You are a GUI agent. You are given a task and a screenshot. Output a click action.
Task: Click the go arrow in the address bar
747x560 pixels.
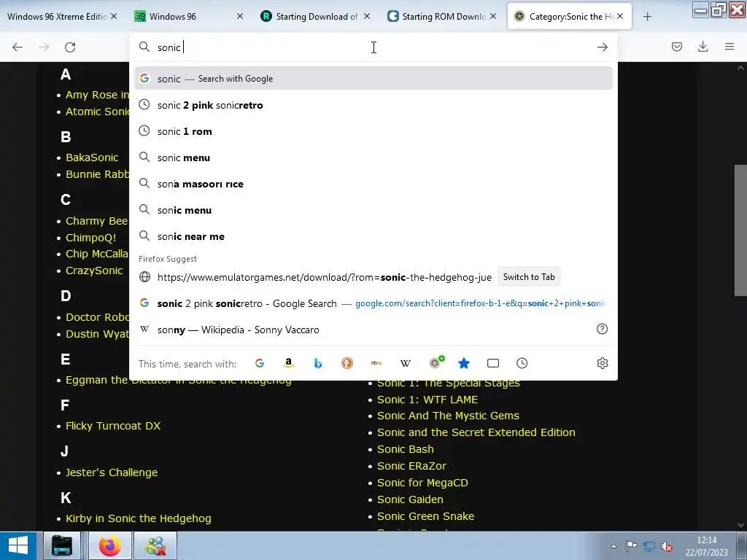[602, 47]
